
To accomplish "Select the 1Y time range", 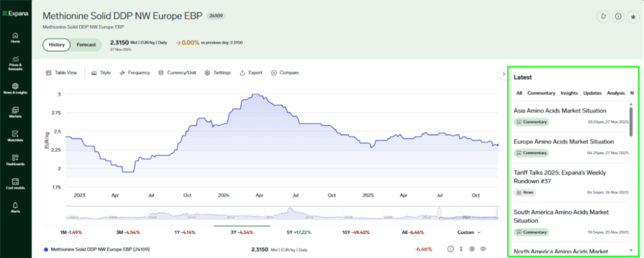I will tap(185, 232).
